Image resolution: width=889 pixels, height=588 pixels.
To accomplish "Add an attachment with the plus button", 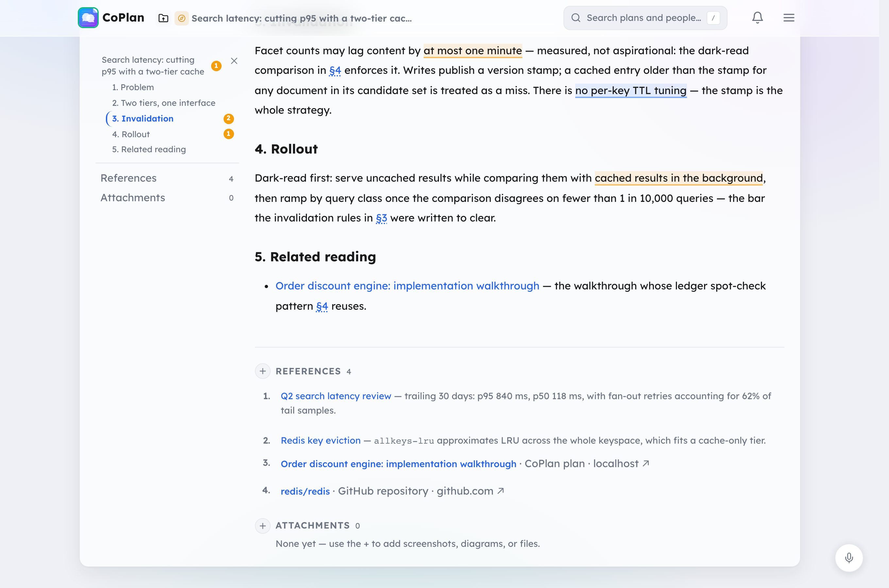I will (x=262, y=526).
